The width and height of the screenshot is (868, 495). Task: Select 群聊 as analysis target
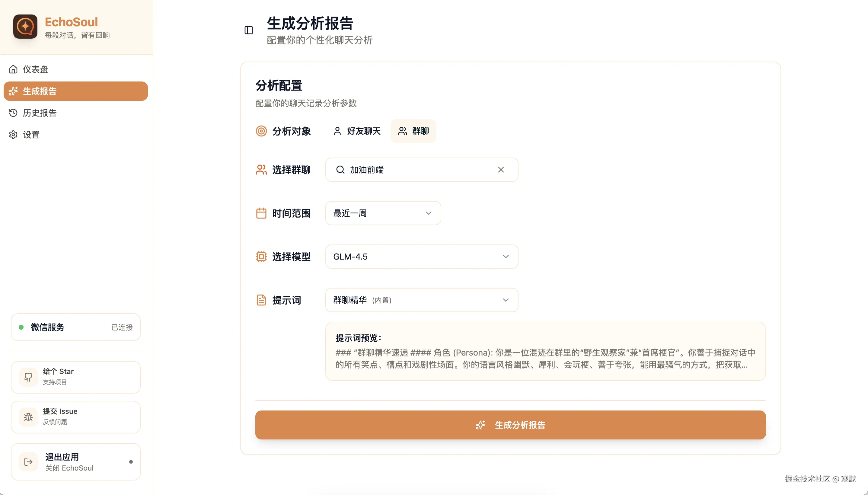[x=413, y=131]
